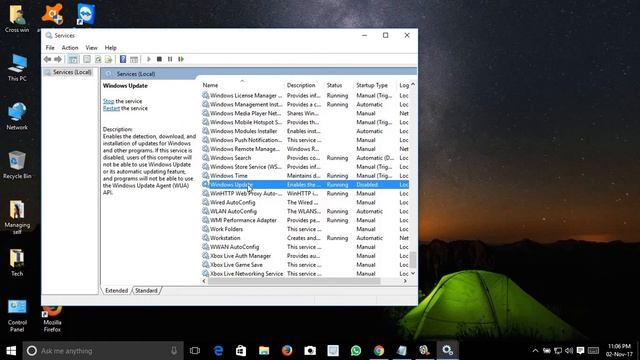Image resolution: width=640 pixels, height=360 pixels.
Task: Select the Xbox Live Game Save row
Action: tap(305, 265)
